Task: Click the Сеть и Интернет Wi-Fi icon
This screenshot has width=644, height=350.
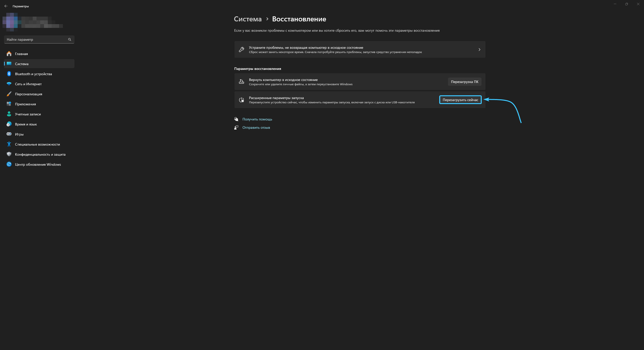Action: 9,84
